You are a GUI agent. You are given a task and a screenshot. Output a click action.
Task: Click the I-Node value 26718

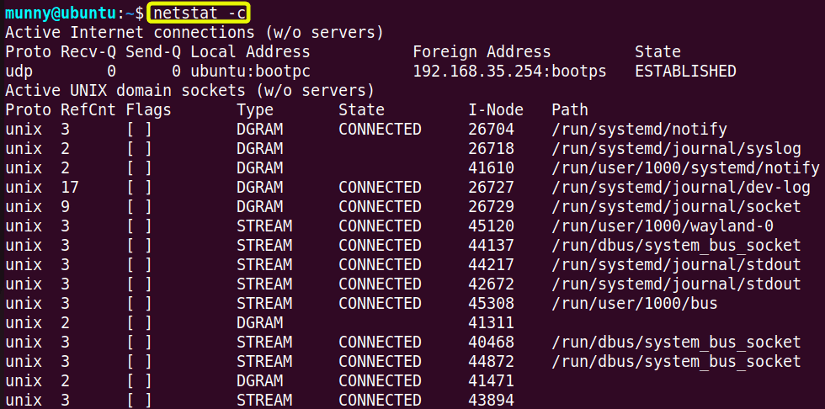point(491,149)
